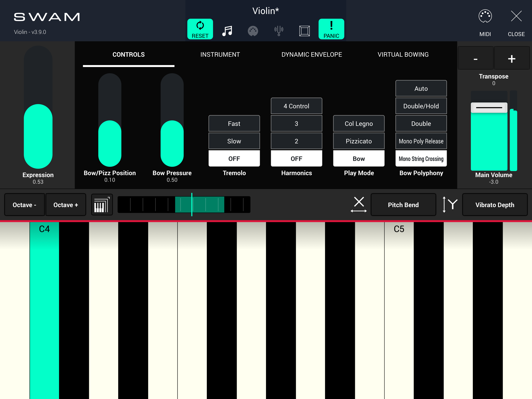This screenshot has width=532, height=399.
Task: Turn Tremolo OFF
Action: tap(234, 159)
